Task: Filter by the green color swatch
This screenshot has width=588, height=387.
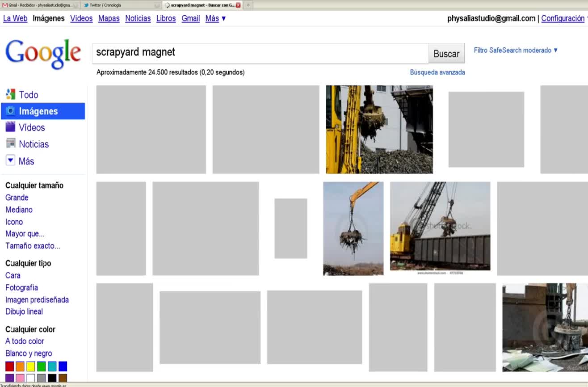Action: pos(42,366)
